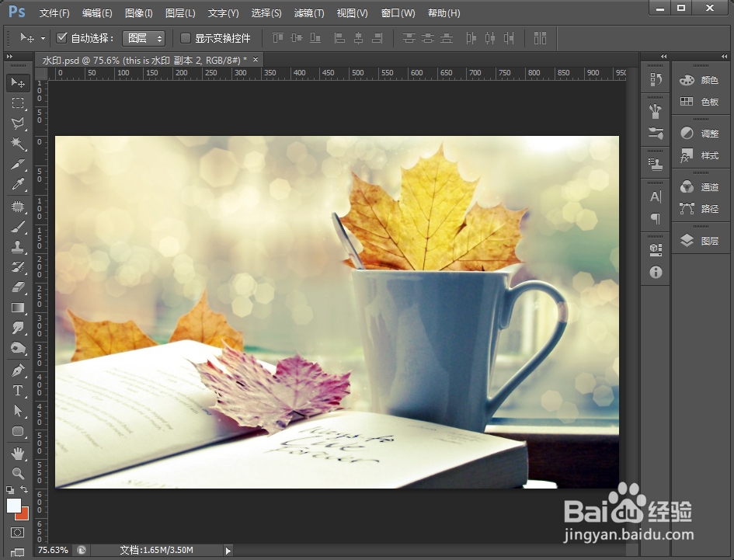
Task: Expand the collapsed icon panel dock
Action: pyautogui.click(x=663, y=57)
